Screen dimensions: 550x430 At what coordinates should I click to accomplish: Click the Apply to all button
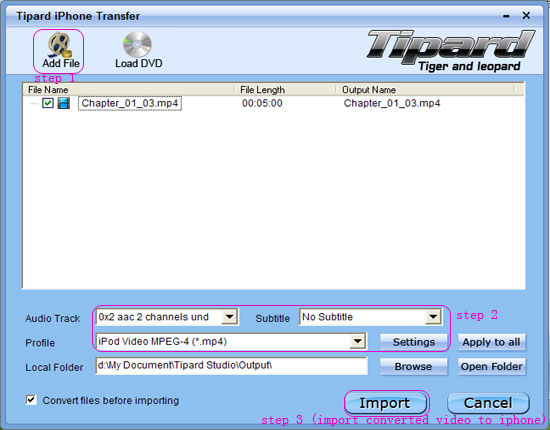click(x=491, y=342)
